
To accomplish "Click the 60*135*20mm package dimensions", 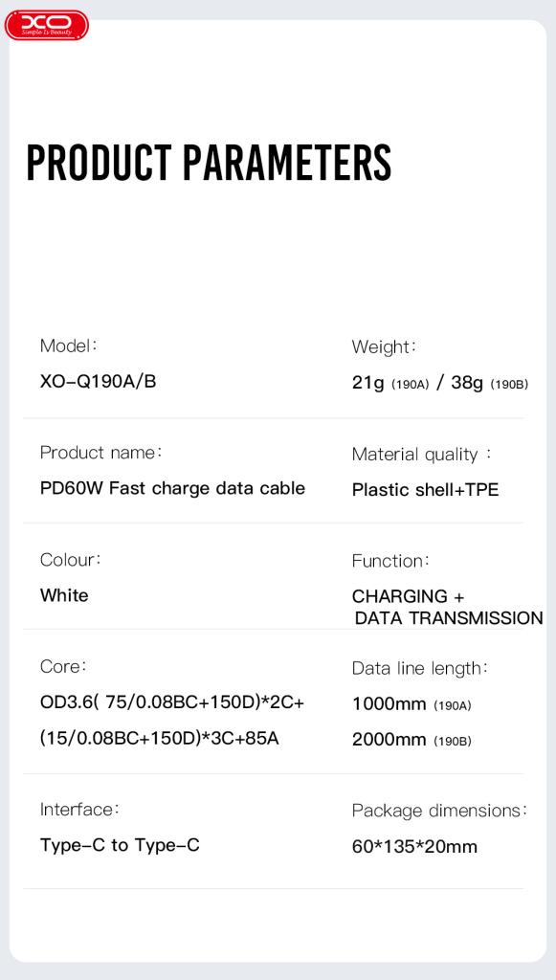I will (x=414, y=847).
